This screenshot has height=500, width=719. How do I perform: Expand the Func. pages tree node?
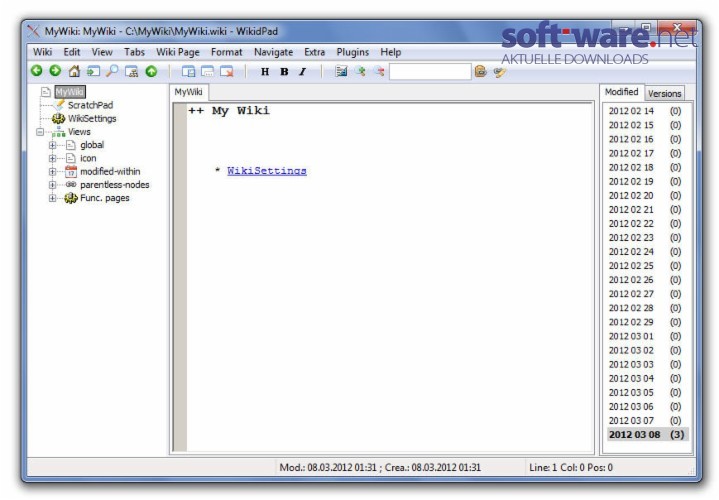pos(52,199)
